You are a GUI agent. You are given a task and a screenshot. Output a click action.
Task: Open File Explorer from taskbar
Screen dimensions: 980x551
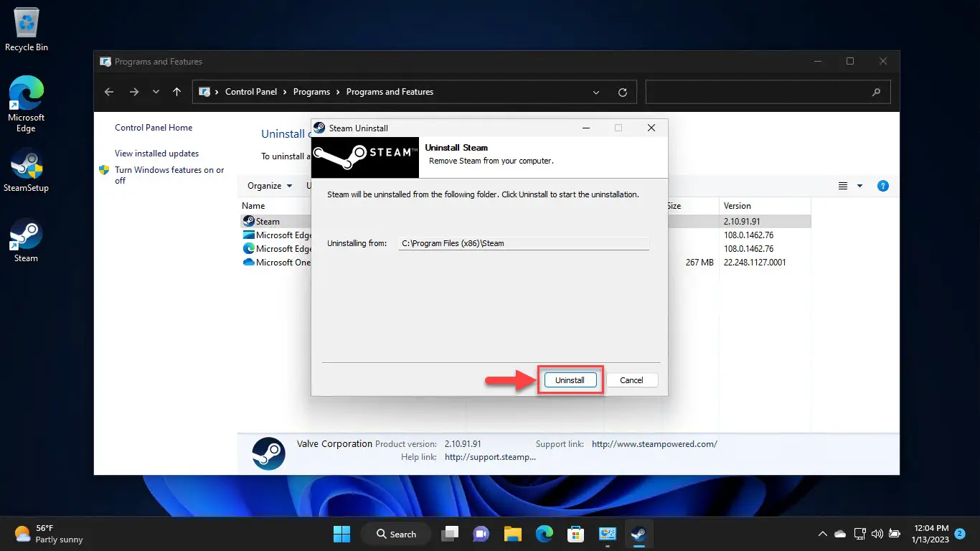(x=512, y=534)
